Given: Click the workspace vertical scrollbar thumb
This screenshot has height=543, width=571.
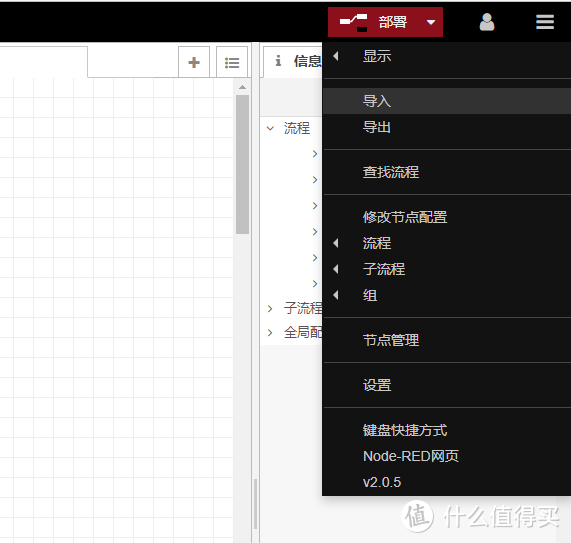Looking at the screenshot, I should coord(242,164).
